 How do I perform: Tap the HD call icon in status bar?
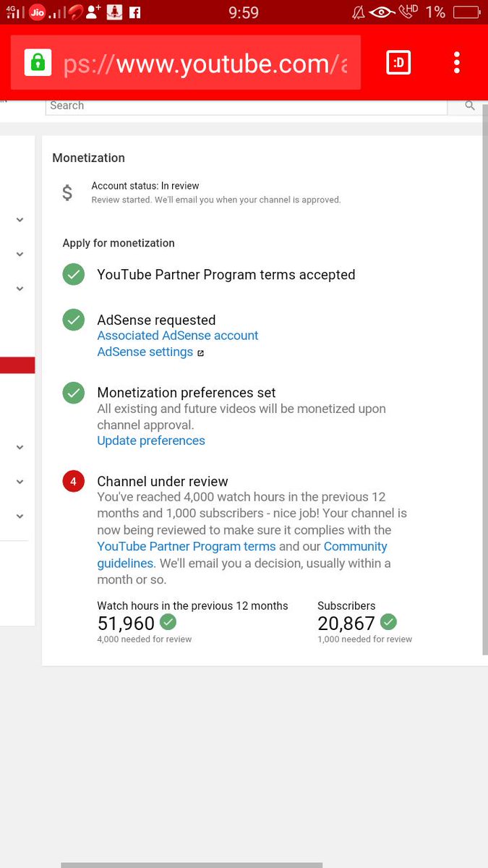tap(408, 12)
